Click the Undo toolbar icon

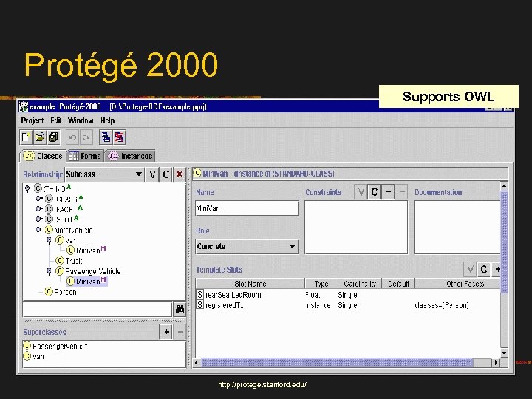coord(72,137)
